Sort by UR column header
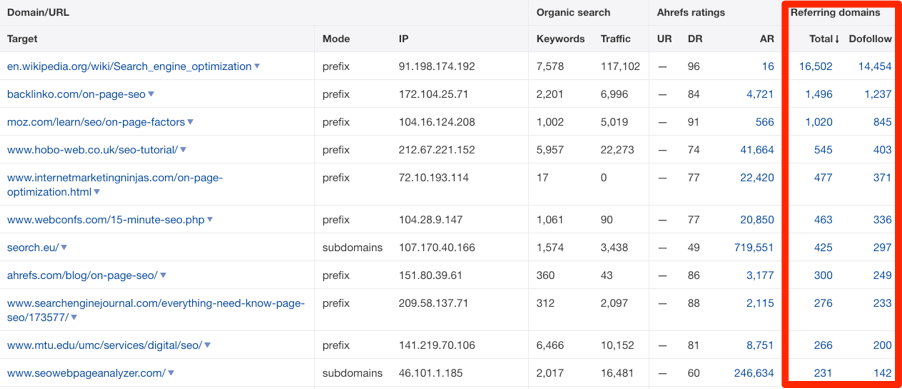The image size is (902, 389). 663,39
